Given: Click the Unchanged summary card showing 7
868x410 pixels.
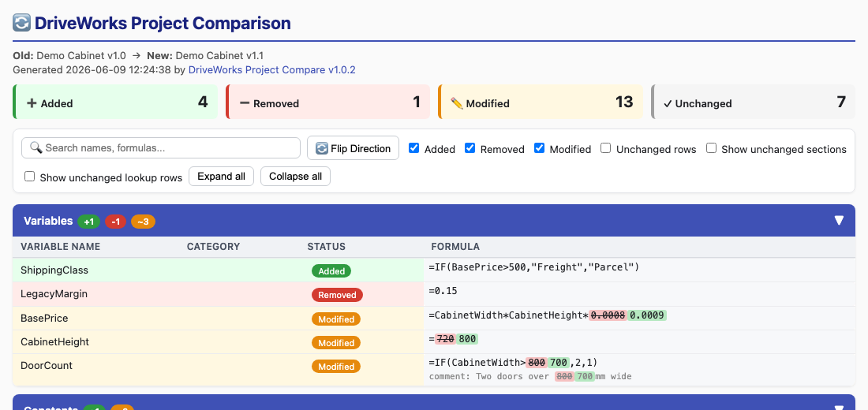Looking at the screenshot, I should tap(753, 102).
